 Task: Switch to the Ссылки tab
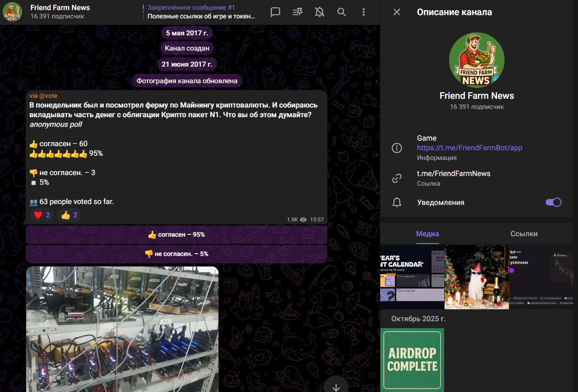[x=524, y=233]
